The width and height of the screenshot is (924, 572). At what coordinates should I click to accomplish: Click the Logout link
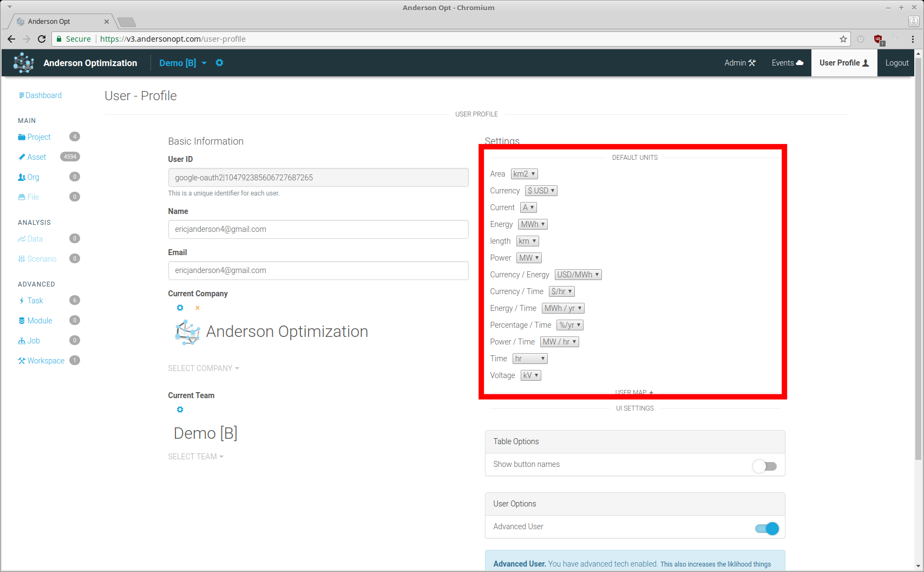(896, 63)
